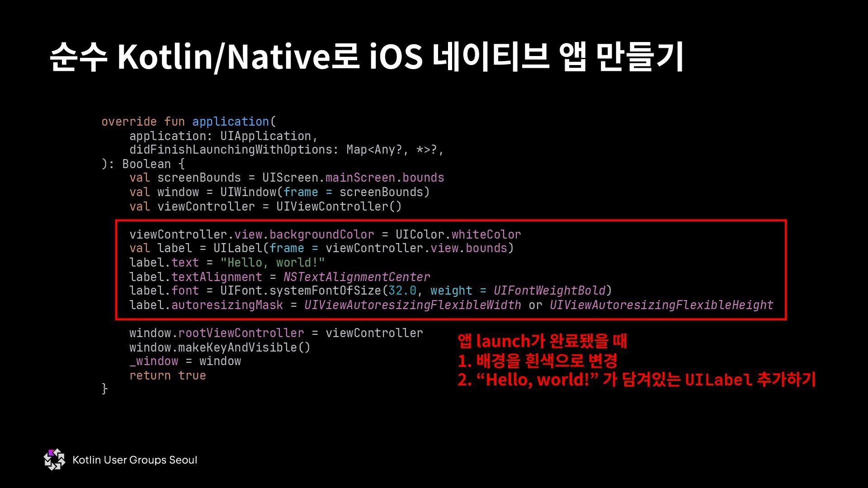Viewport: 868px width, 488px height.
Task: Click the Kotlin User Groups logo icon
Action: [54, 460]
